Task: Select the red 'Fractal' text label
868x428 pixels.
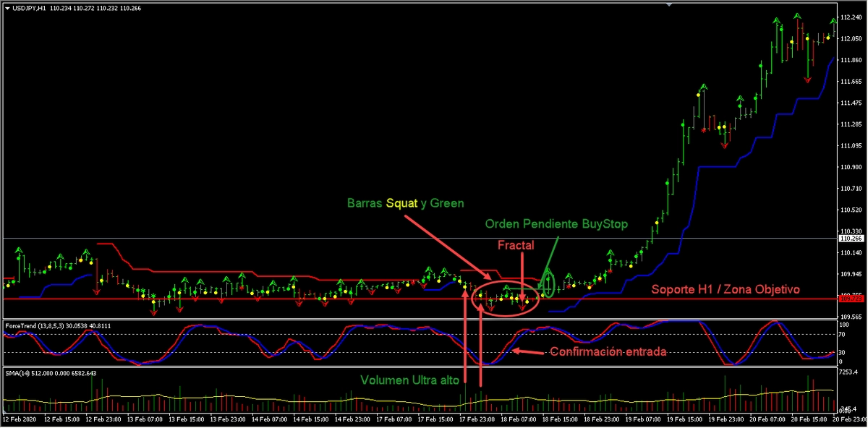Action: tap(516, 246)
